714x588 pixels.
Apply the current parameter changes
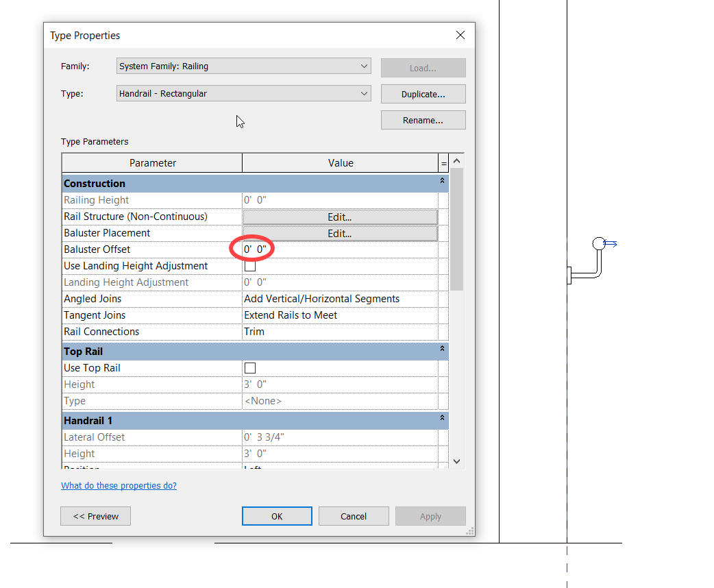430,516
